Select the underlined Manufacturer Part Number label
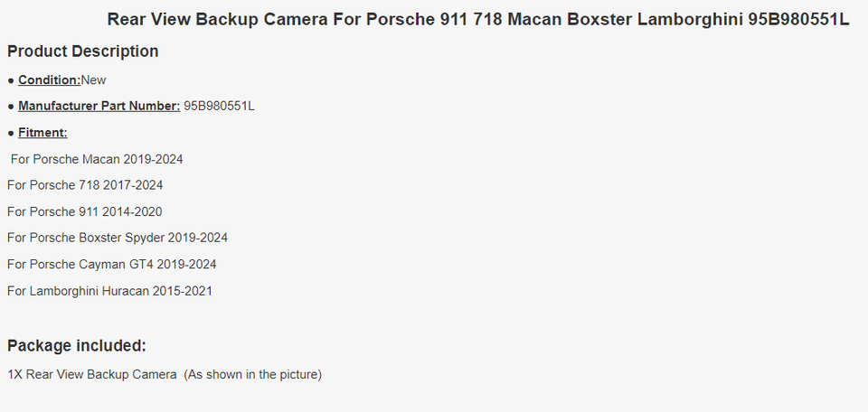Image resolution: width=868 pixels, height=412 pixels. tap(99, 107)
